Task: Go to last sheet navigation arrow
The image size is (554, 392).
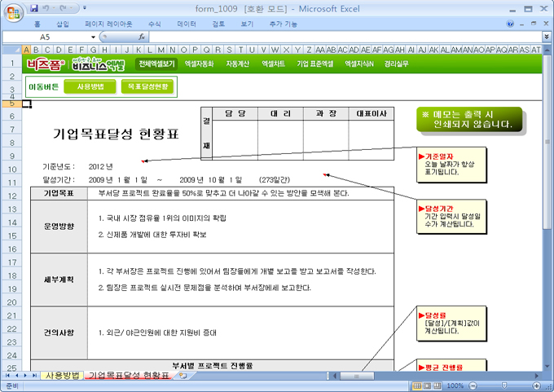Action: click(34, 376)
